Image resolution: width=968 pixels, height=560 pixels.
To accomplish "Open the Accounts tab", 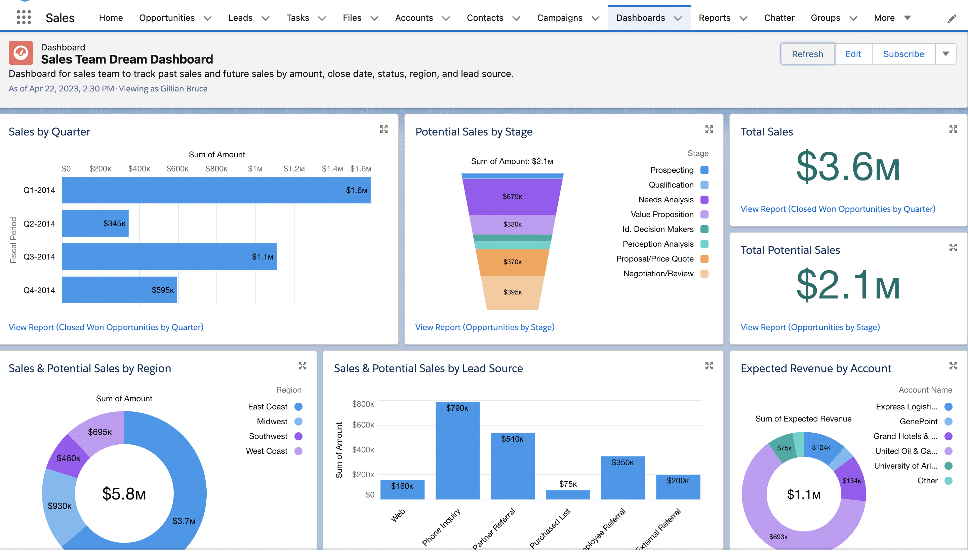I will click(x=414, y=18).
